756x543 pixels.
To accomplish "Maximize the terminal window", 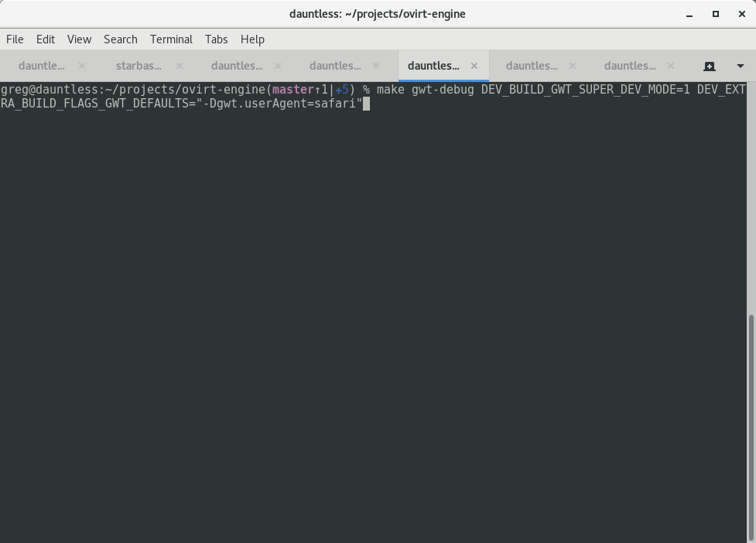I will pyautogui.click(x=716, y=14).
